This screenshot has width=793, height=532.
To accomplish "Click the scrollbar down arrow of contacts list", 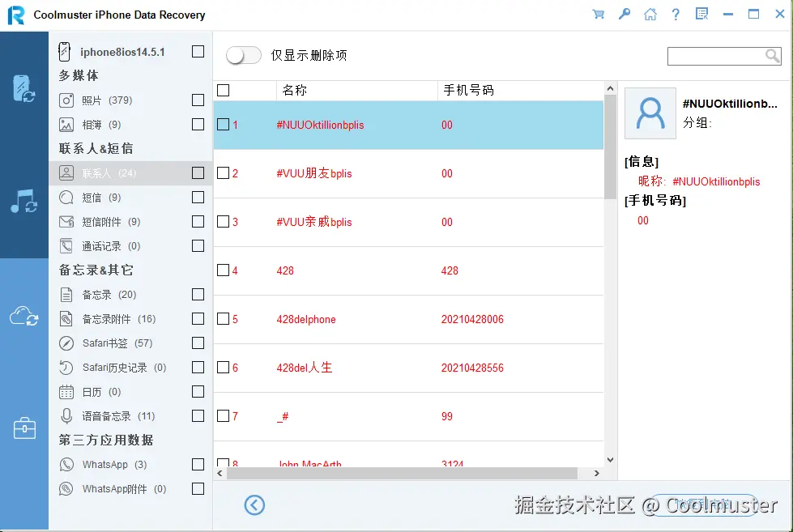I will coord(610,458).
